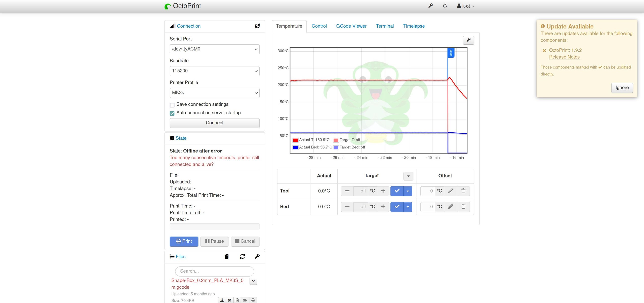Click the SD card icon in Files
This screenshot has width=644, height=303.
click(226, 256)
